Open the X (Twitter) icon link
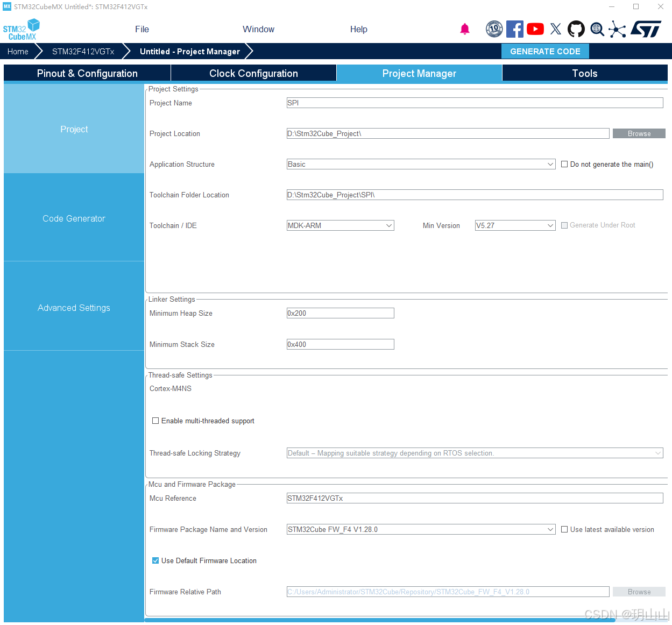 pyautogui.click(x=556, y=29)
